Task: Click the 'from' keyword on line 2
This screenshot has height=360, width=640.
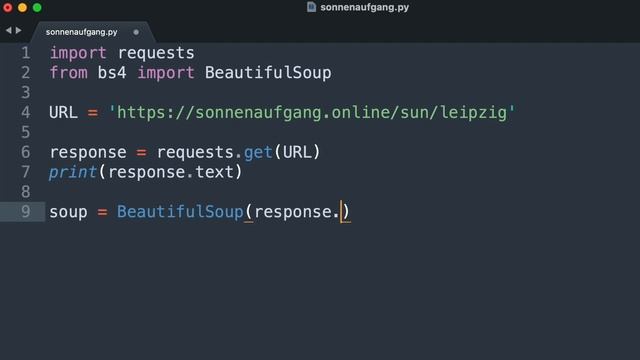Action: pos(68,73)
